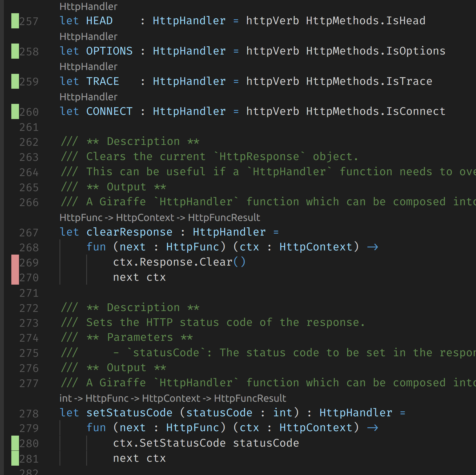Click '** Description **' comment on line 272
This screenshot has height=475, width=476.
(143, 307)
